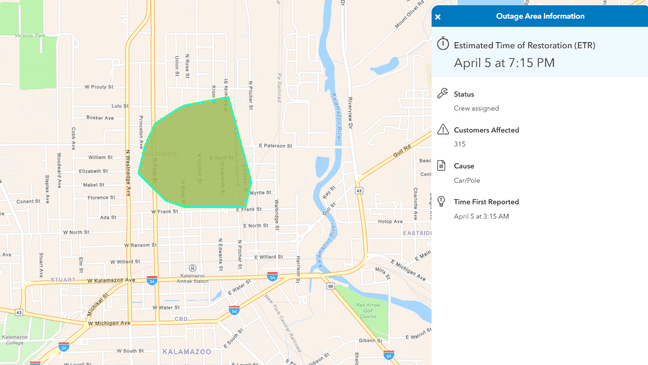Click the 94 shield near W Kalamazoo Ave
648x365 pixels.
(x=152, y=280)
